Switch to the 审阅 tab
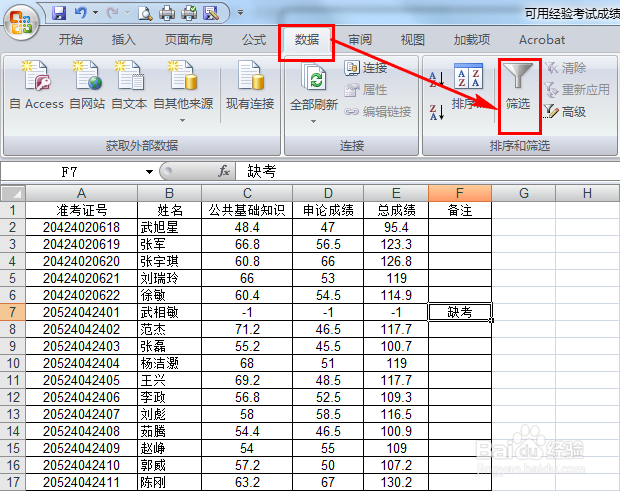 360,40
